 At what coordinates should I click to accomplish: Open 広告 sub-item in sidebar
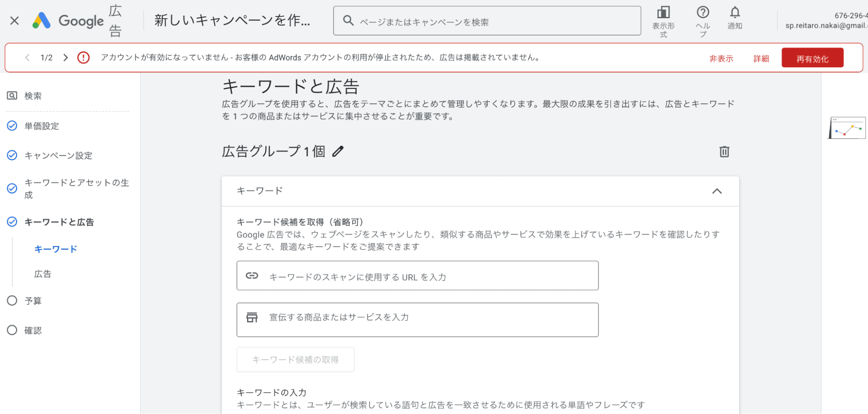(x=43, y=274)
